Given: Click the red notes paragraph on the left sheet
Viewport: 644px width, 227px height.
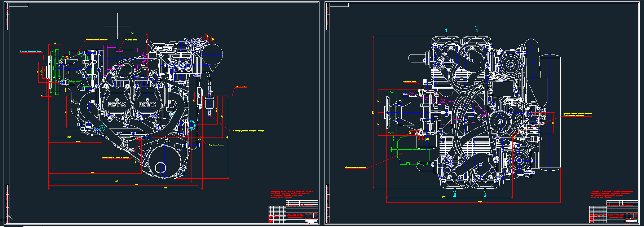Looking at the screenshot, I should tap(291, 195).
